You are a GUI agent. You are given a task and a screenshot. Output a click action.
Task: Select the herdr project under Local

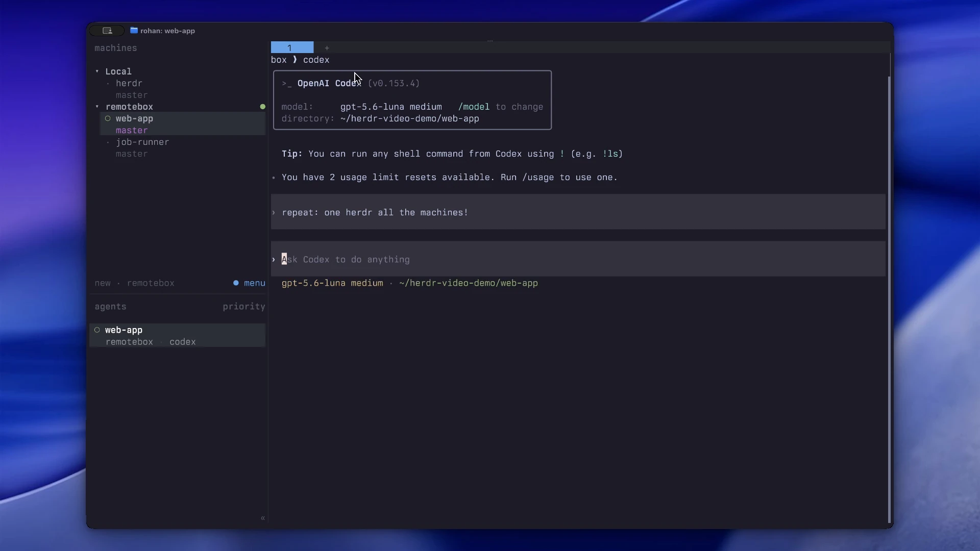click(x=129, y=83)
